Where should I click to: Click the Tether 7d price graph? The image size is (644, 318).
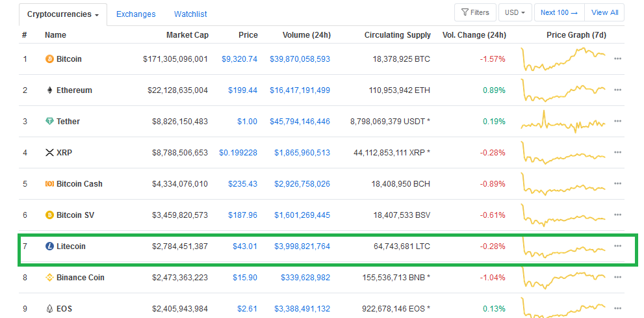coord(563,122)
